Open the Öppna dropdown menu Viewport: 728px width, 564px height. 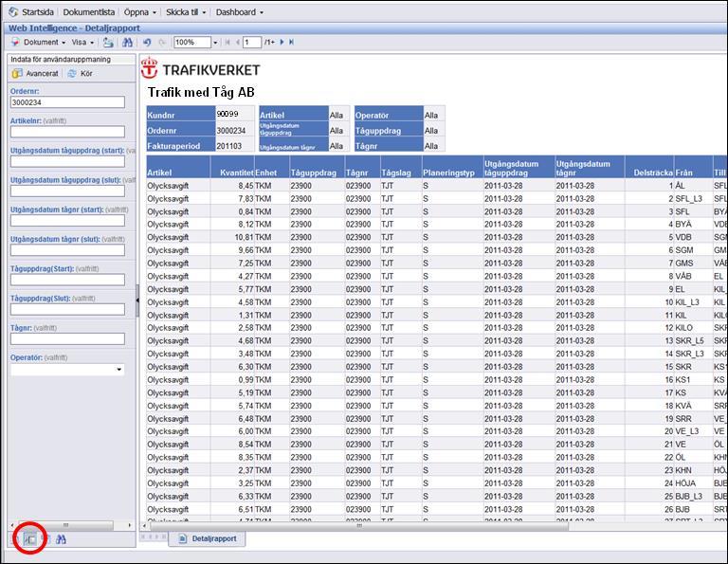pyautogui.click(x=140, y=12)
